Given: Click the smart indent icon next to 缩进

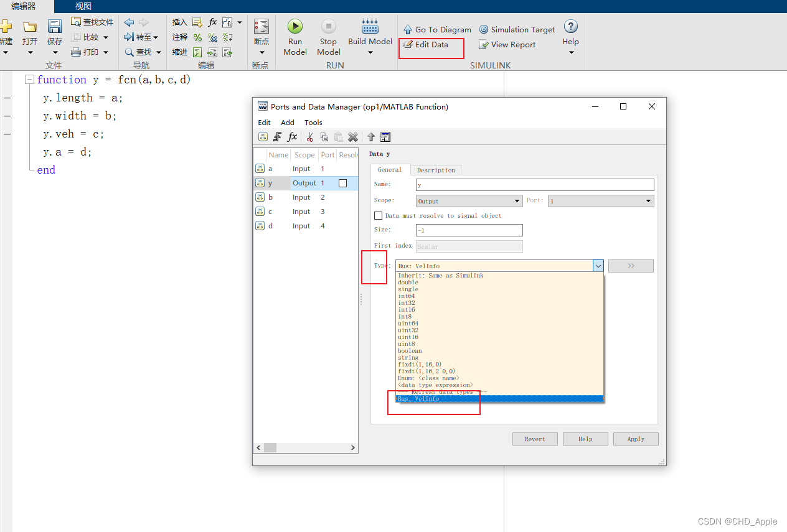Looking at the screenshot, I should click(x=197, y=52).
